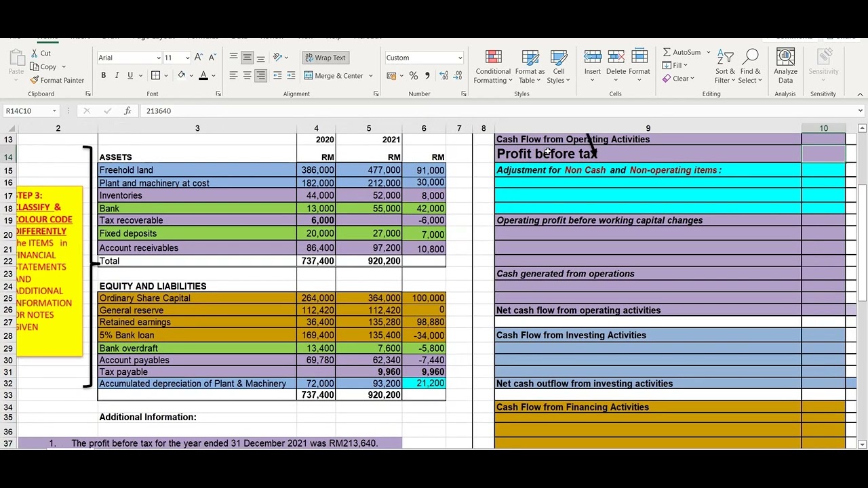Open the font size 11 dropdown
The width and height of the screenshot is (868, 488).
186,58
